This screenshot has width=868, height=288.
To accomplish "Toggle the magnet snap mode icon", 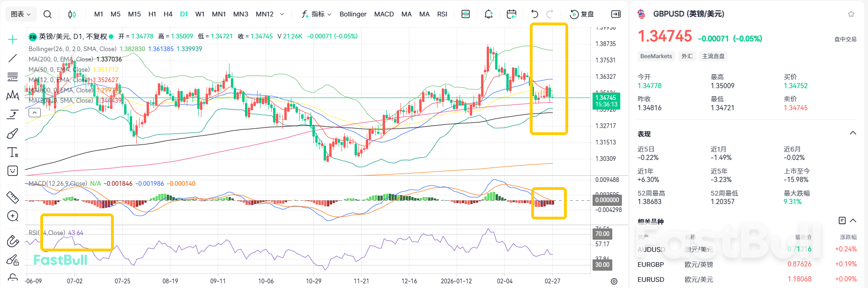I will pyautogui.click(x=13, y=241).
